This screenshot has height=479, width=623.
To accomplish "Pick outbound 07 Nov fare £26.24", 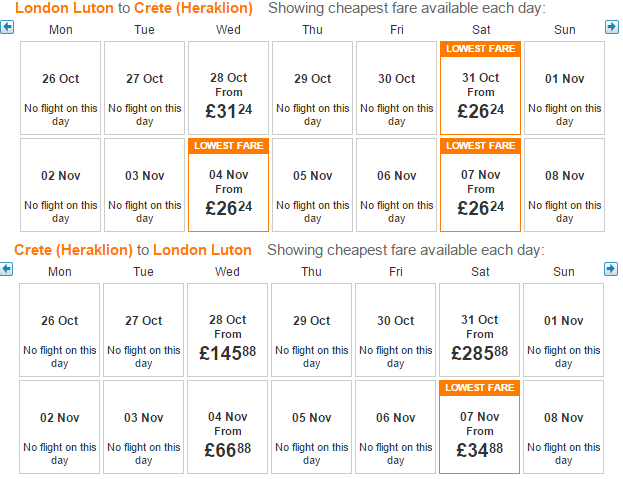I will 480,185.
